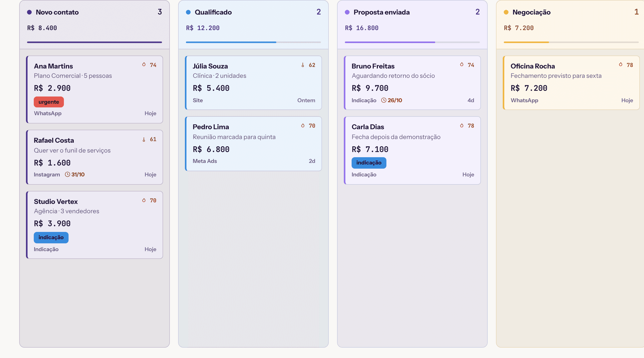Open the Bruno Freitas lead
The image size is (644, 358).
(x=412, y=83)
